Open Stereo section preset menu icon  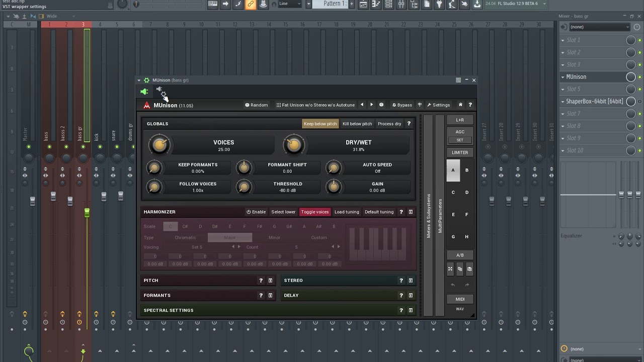click(x=411, y=281)
